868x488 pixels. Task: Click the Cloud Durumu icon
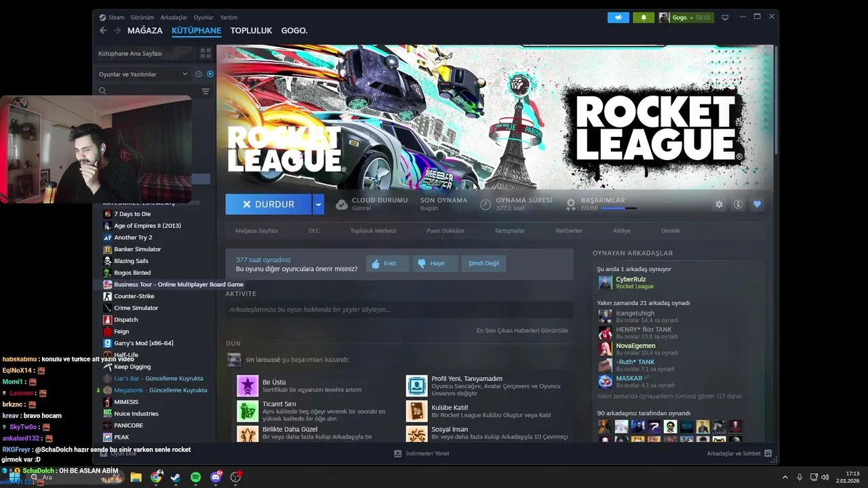[x=342, y=204]
